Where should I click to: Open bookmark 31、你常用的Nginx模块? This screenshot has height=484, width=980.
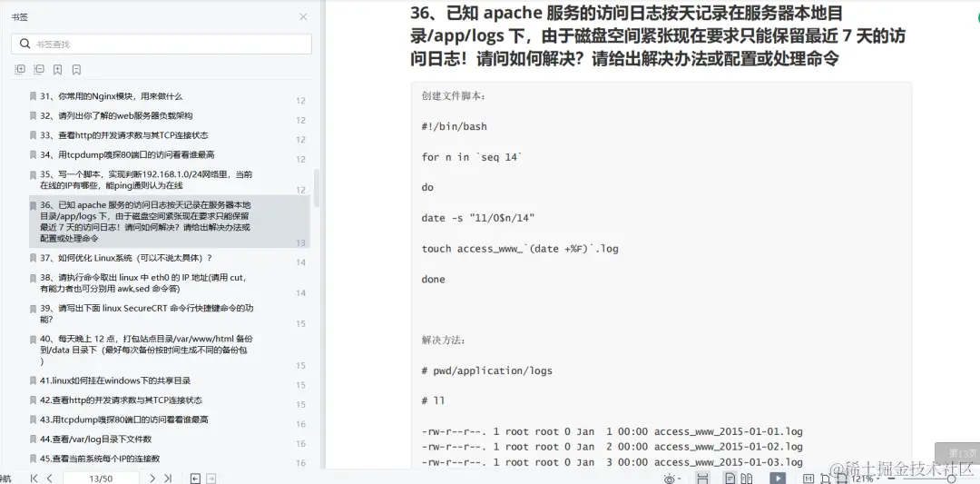pos(112,96)
